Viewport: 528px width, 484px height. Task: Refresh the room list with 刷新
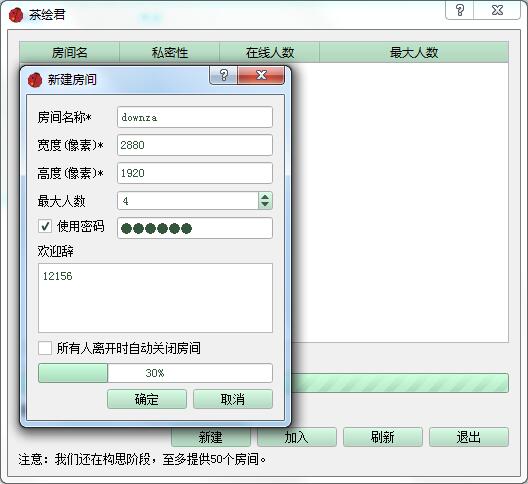click(x=383, y=438)
